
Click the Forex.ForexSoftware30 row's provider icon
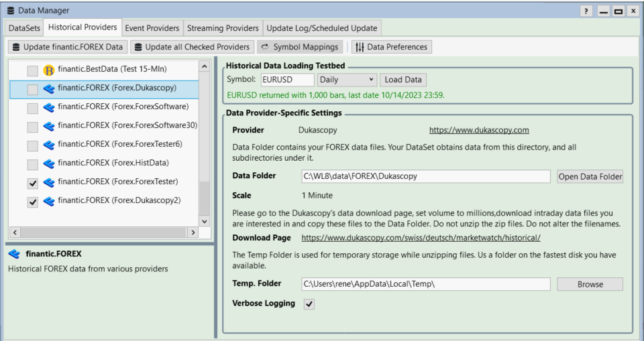point(48,126)
